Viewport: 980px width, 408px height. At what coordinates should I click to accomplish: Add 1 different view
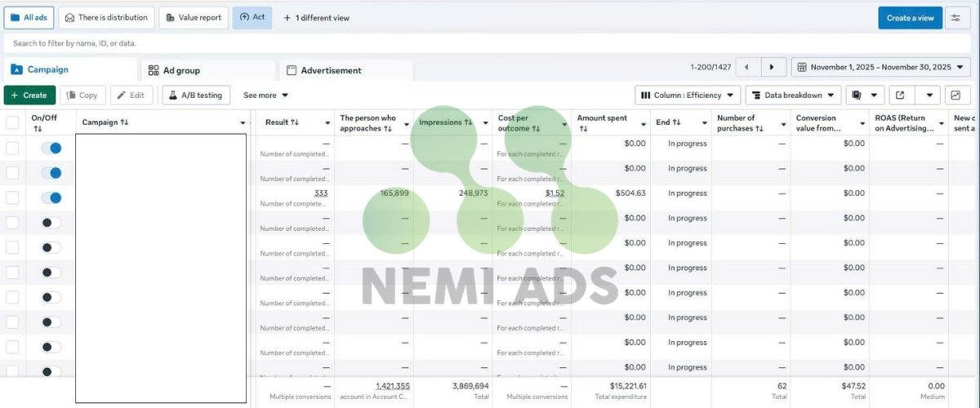click(x=316, y=18)
